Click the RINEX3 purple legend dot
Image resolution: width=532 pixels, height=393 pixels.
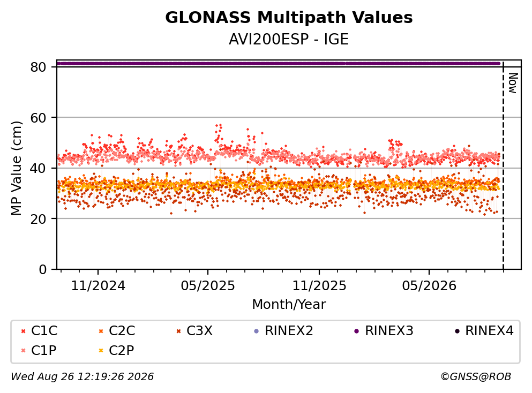coord(357,331)
